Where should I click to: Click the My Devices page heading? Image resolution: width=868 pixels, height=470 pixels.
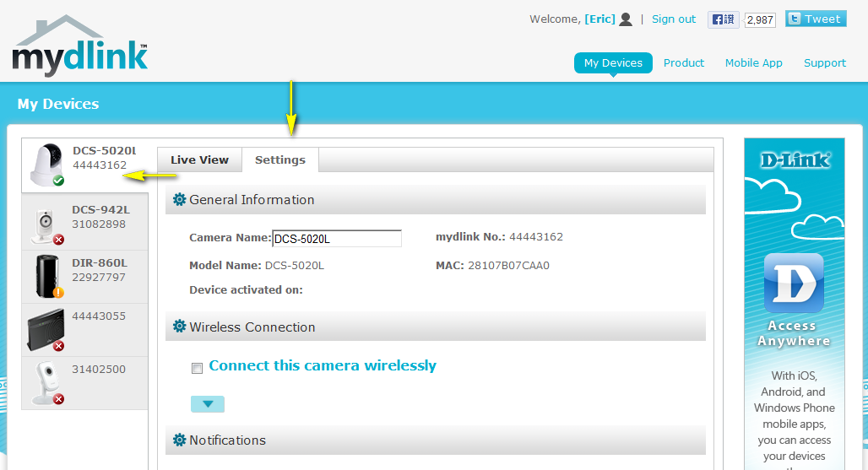tap(58, 104)
